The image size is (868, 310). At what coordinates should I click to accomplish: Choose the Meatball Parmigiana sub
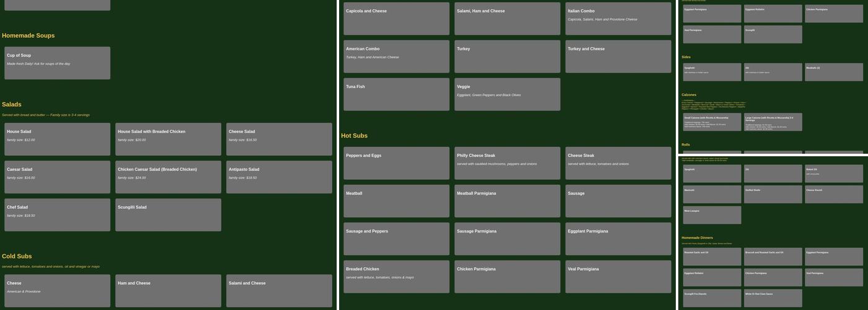click(507, 201)
